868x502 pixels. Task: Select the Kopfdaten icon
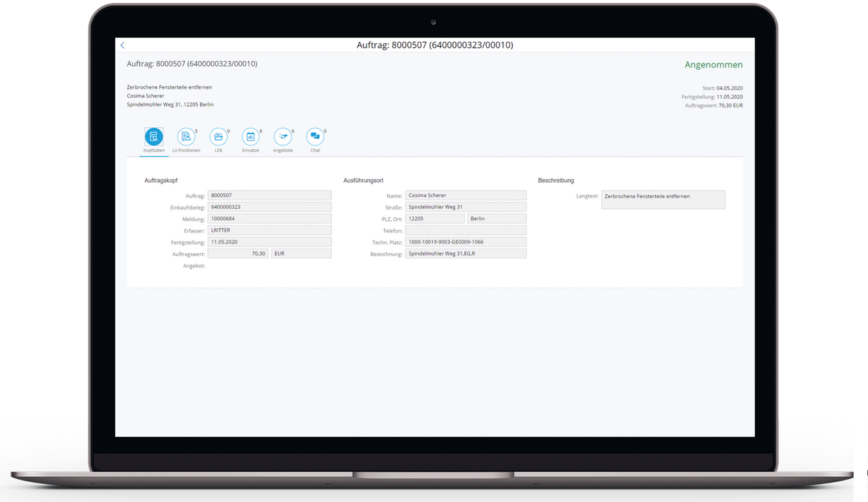(154, 137)
